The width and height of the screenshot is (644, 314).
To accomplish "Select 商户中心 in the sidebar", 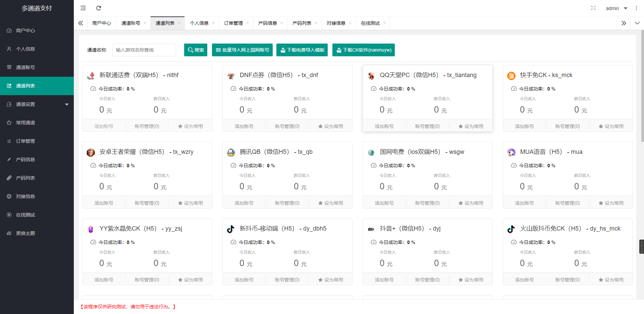I will pyautogui.click(x=24, y=30).
